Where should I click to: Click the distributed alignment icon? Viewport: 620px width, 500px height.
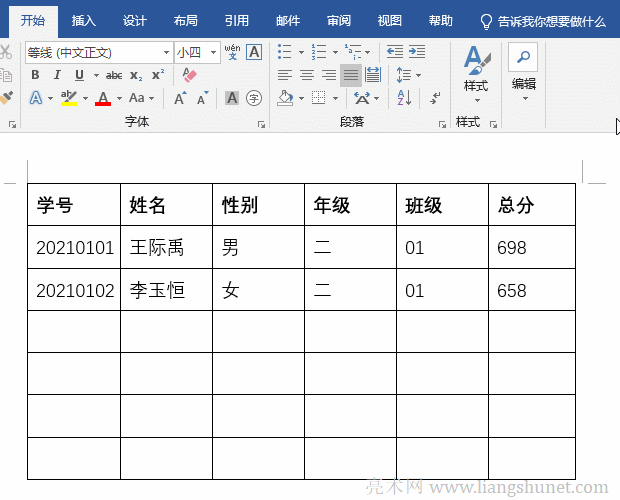(373, 75)
